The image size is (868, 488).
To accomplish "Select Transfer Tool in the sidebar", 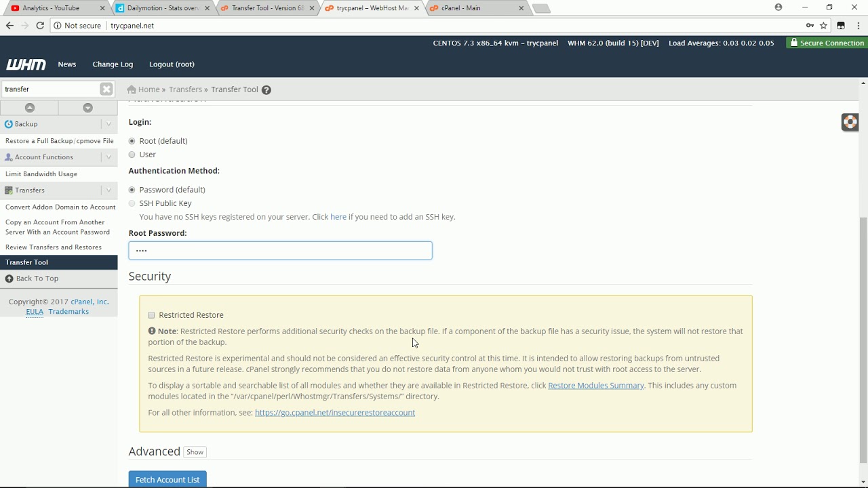I will (59, 262).
